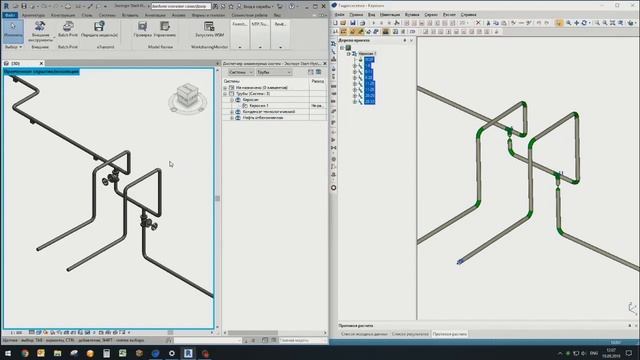
Task: Close the {3D} view tab in Revit
Action: [41, 64]
